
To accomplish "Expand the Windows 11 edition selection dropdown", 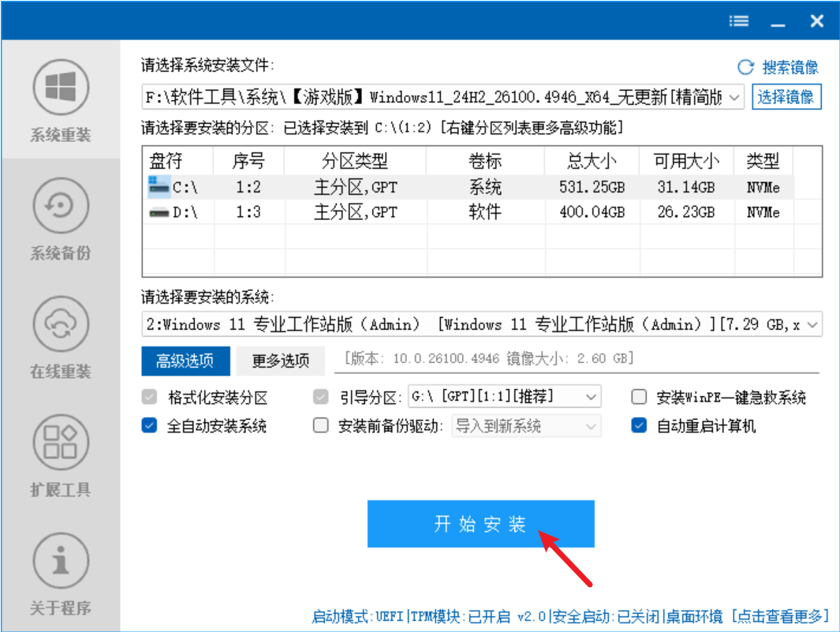I will 812,325.
